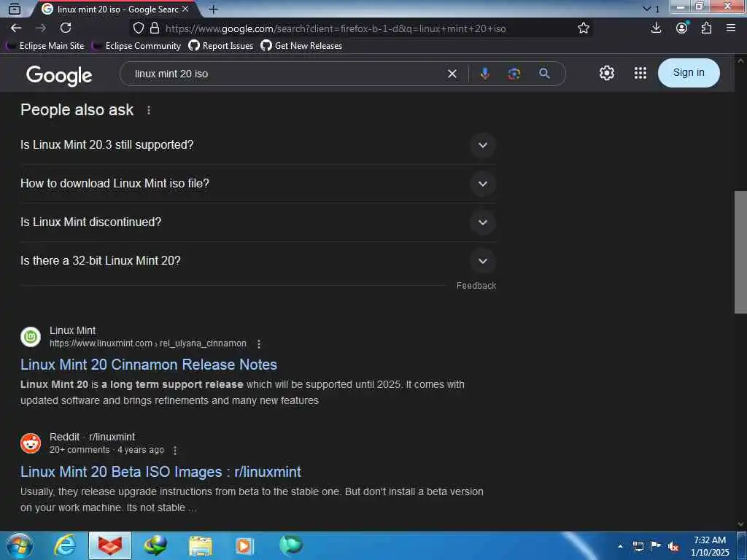Go back to the previous page
Image resolution: width=747 pixels, height=560 pixels.
(x=16, y=28)
